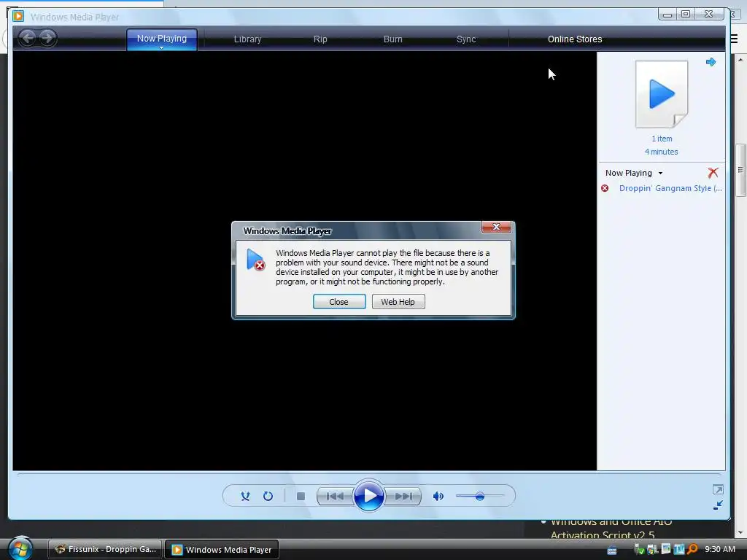Click the background window scrollbar thumb

[x=740, y=169]
